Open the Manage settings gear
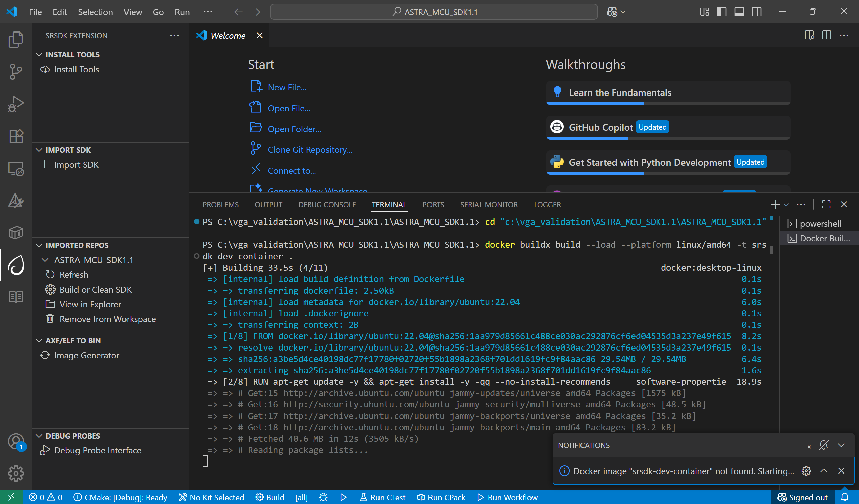859x504 pixels. click(16, 473)
